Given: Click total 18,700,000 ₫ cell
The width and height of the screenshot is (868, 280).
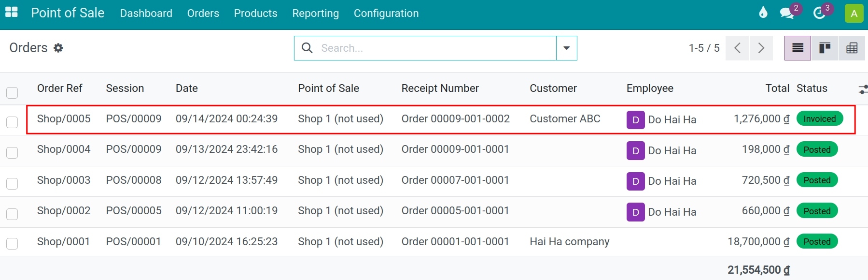Looking at the screenshot, I should (758, 242).
